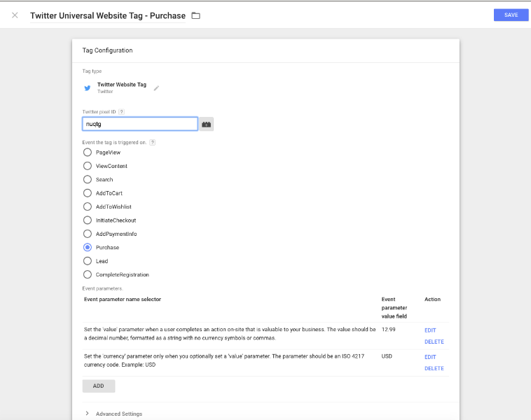Click the tag name title field
The height and width of the screenshot is (420, 531).
[107, 15]
